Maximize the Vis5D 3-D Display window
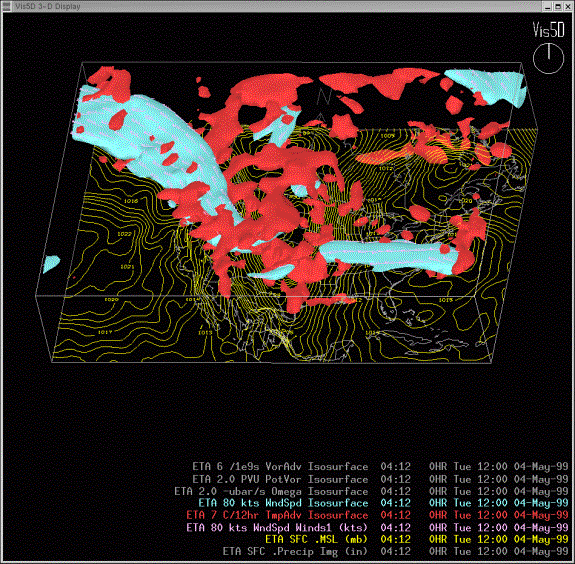The image size is (575, 564). click(x=558, y=6)
